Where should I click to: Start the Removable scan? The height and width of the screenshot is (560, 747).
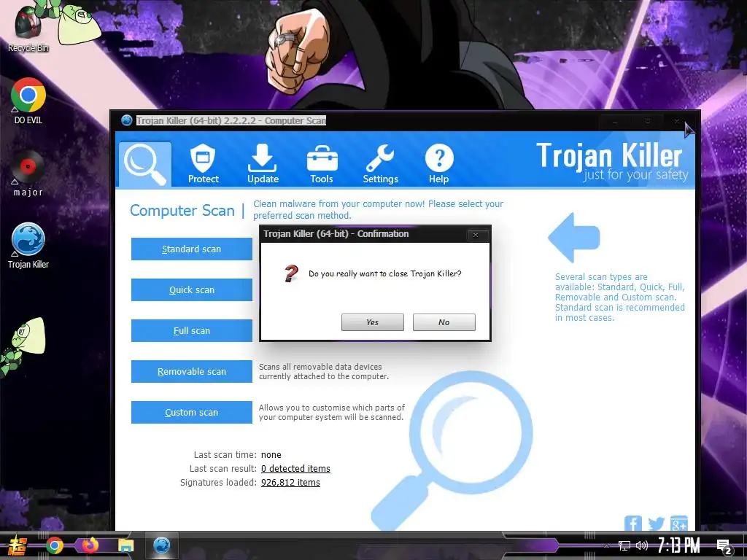[192, 371]
